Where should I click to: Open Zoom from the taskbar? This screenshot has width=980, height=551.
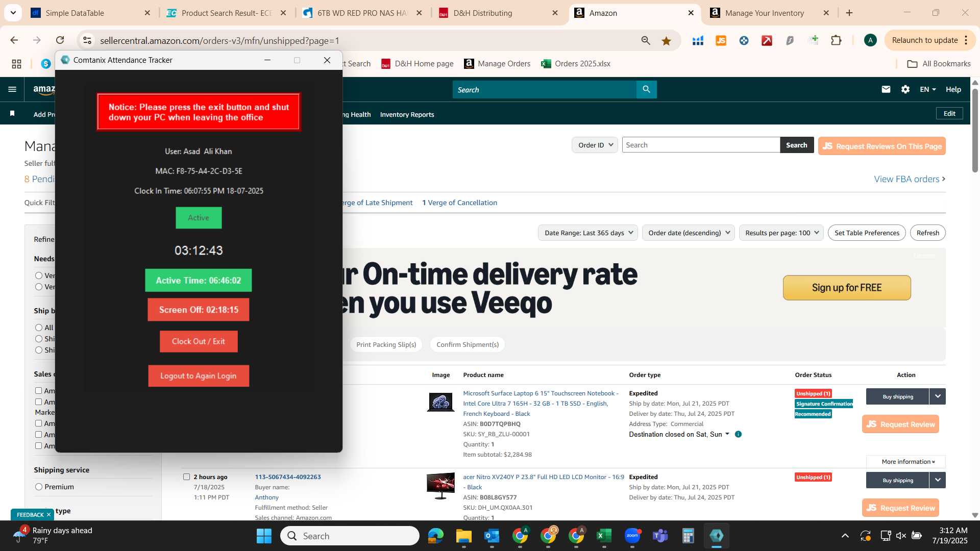(632, 536)
